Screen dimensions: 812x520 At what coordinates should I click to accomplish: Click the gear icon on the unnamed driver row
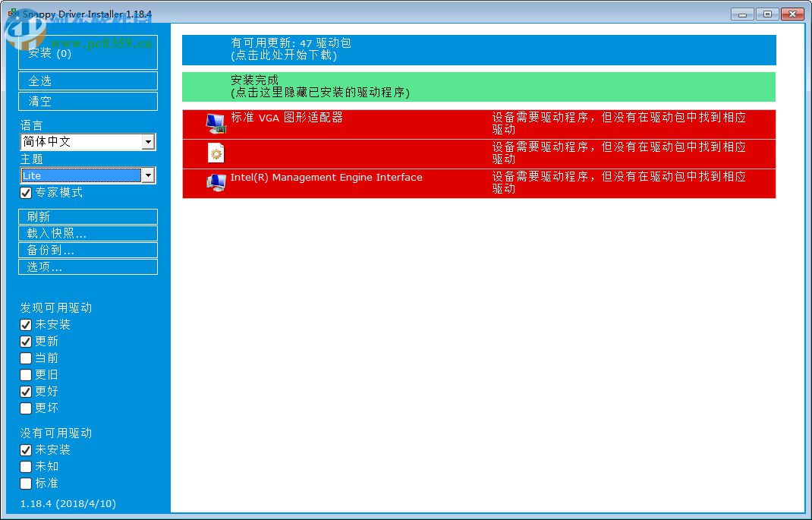217,153
